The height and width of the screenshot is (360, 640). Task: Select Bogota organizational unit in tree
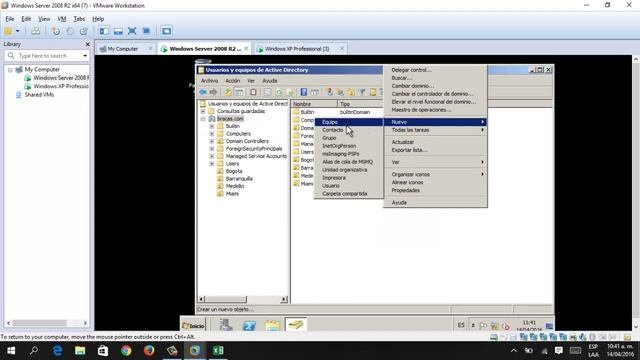point(234,171)
